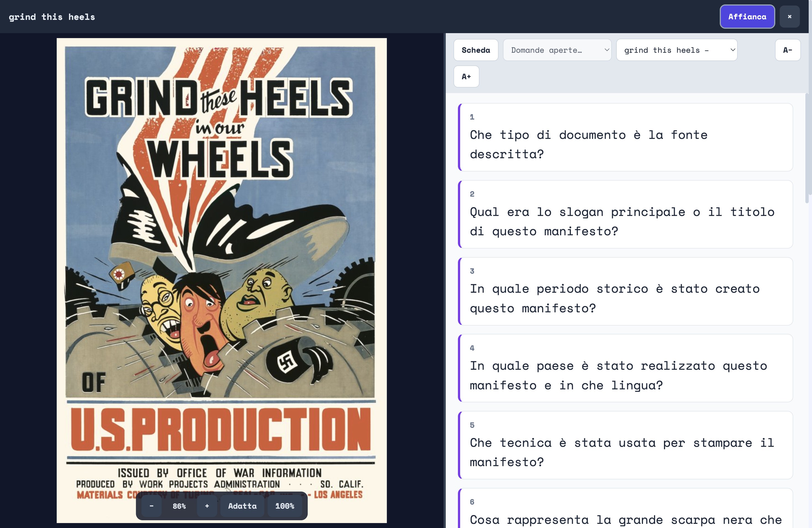The image size is (812, 528).
Task: Zoom out with the minus button
Action: click(151, 506)
